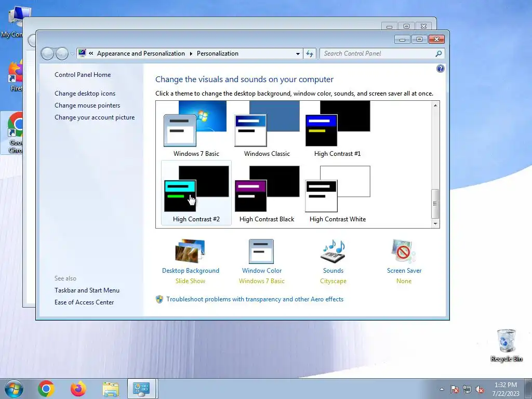Select the Google Chrome desktop shortcut
532x399 pixels.
click(12, 133)
